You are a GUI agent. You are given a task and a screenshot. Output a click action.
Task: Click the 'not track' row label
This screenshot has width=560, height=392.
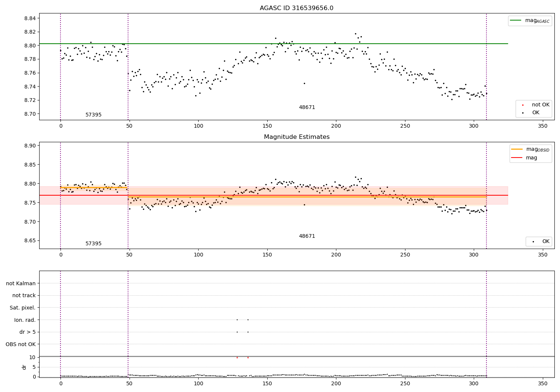pos(24,295)
